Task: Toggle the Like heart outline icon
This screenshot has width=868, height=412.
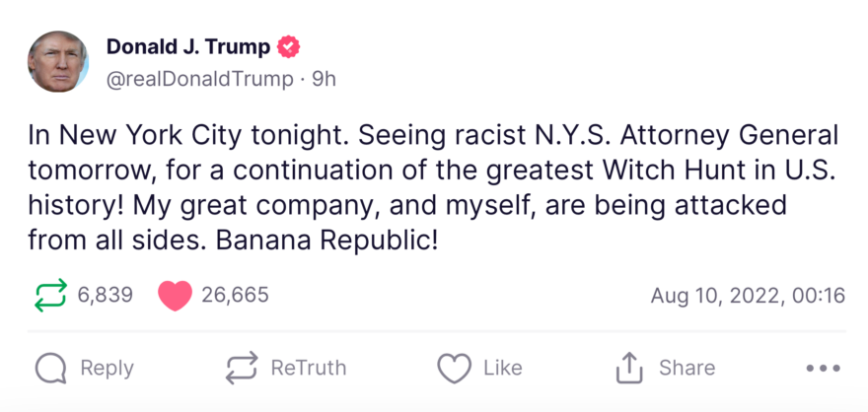Action: click(454, 369)
